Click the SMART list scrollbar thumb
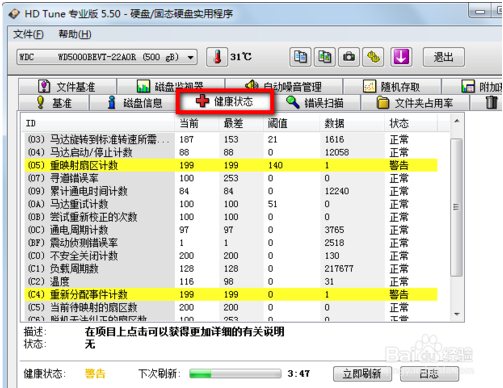This screenshot has height=388, width=503. point(456,207)
